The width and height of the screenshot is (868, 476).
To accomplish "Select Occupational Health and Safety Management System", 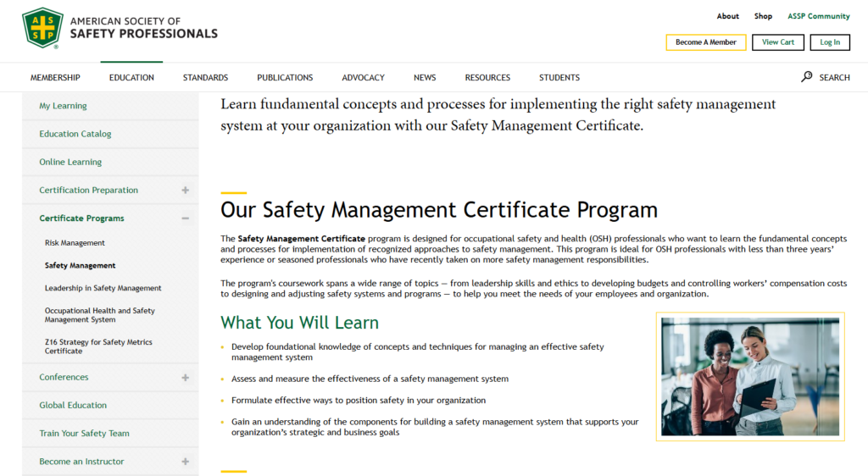I will tap(100, 315).
